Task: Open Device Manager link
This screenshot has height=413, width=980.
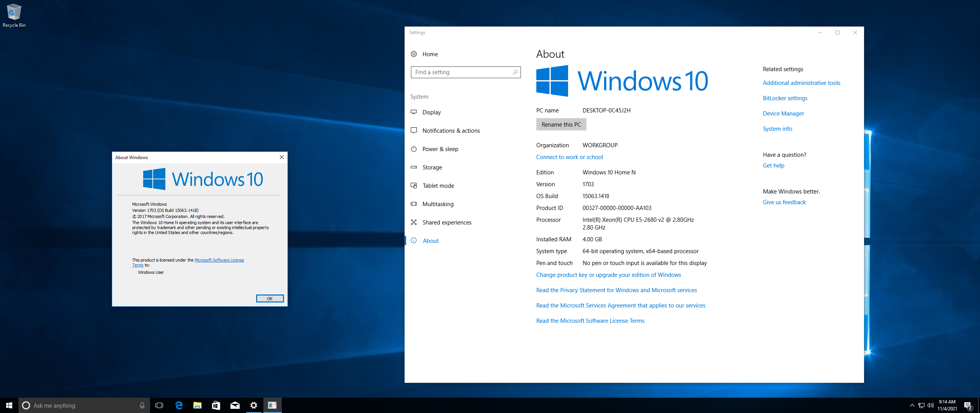Action: [x=783, y=114]
